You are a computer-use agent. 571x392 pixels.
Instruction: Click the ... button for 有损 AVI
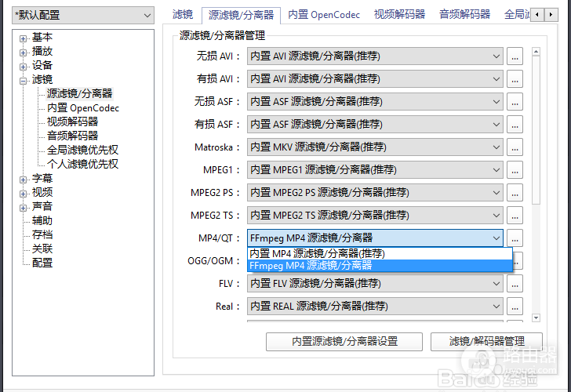515,79
